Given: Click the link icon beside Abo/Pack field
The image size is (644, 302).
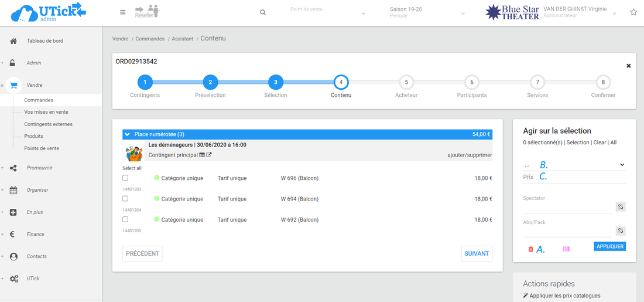Looking at the screenshot, I should click(x=621, y=230).
